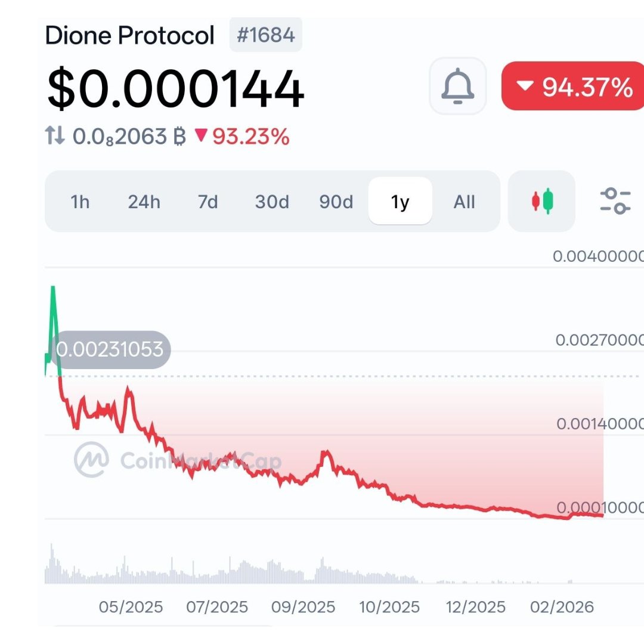Tap the Dione Protocol title
This screenshot has width=644, height=644.
point(129,36)
